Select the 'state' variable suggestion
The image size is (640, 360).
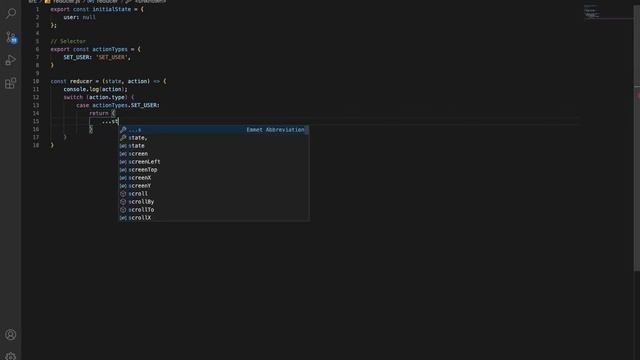click(213, 146)
